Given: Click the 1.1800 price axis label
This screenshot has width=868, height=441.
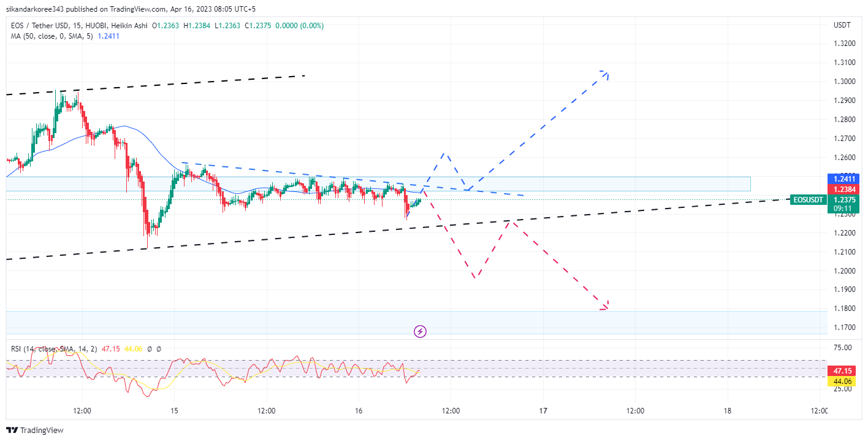Looking at the screenshot, I should tap(844, 309).
